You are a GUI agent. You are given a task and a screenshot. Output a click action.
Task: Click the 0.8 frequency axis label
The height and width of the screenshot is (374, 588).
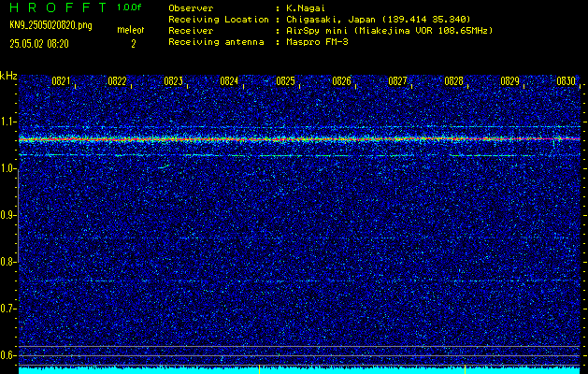click(7, 262)
